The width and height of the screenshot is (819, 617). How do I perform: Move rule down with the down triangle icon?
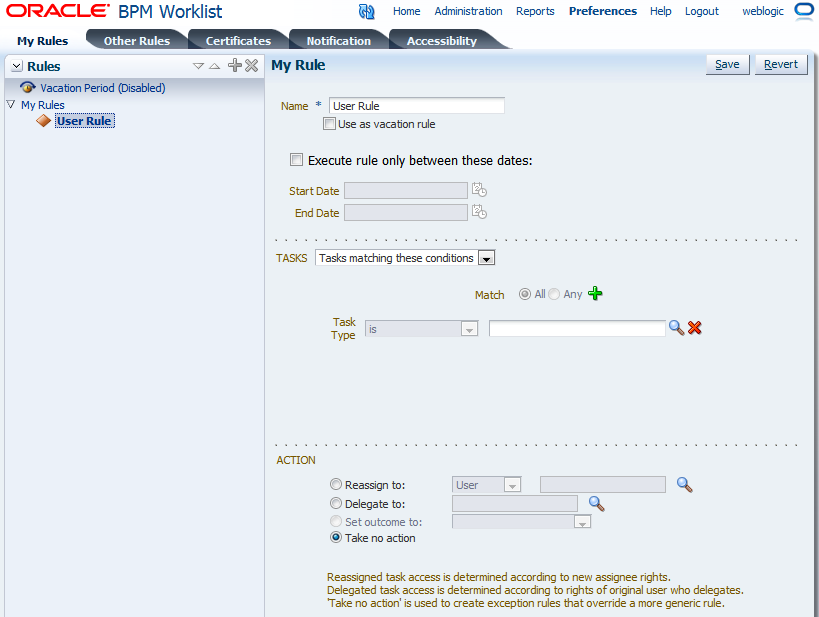coord(198,66)
